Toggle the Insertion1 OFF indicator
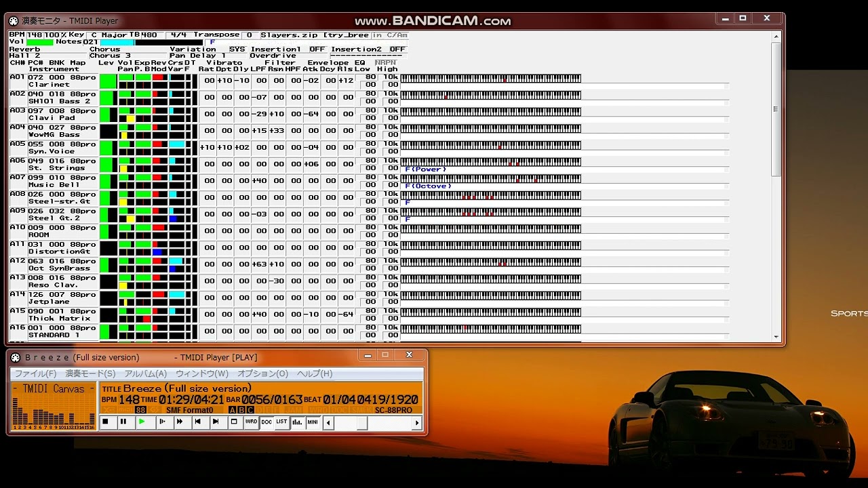 (x=317, y=49)
